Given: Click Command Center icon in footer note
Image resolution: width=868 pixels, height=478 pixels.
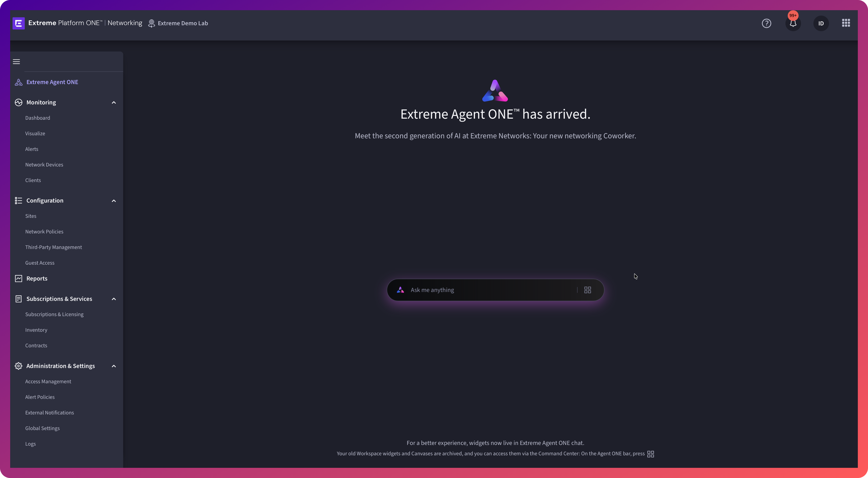Looking at the screenshot, I should coord(651,454).
